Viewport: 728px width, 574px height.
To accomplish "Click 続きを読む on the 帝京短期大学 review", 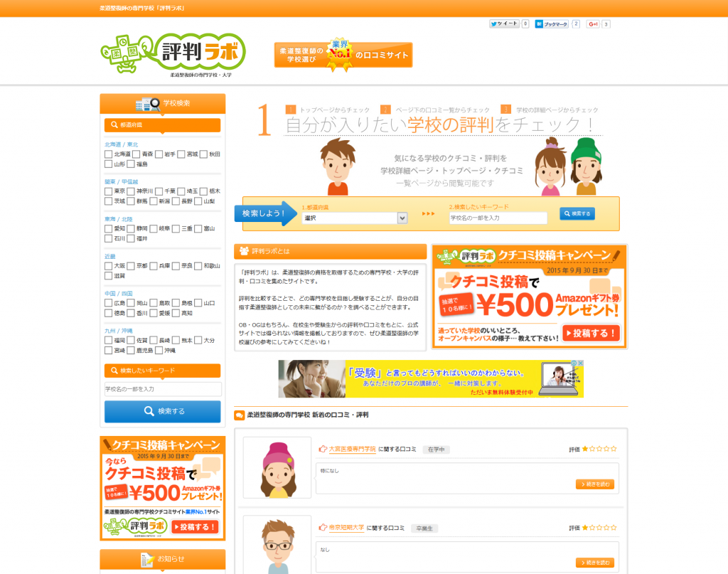I will (x=594, y=563).
